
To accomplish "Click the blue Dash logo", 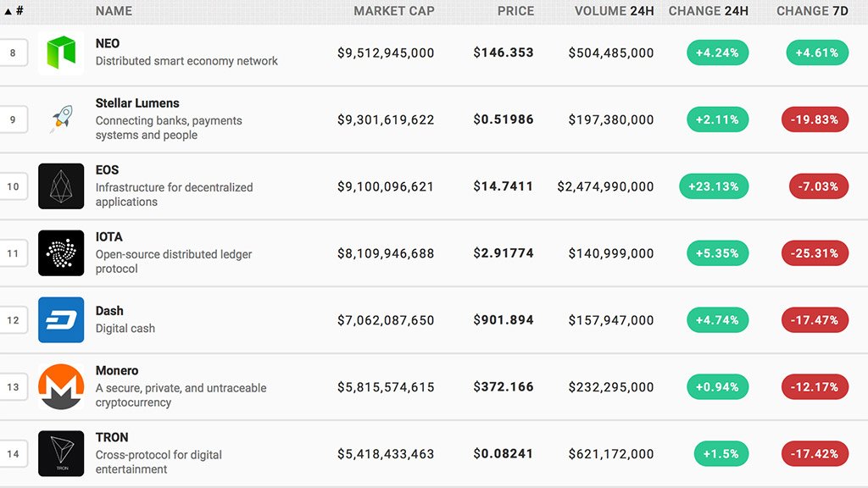I will click(x=61, y=320).
